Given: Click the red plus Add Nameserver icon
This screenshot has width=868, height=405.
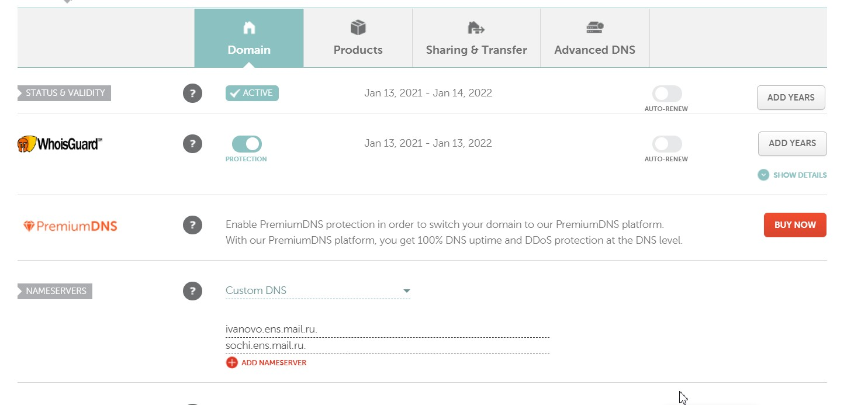Looking at the screenshot, I should [x=232, y=363].
